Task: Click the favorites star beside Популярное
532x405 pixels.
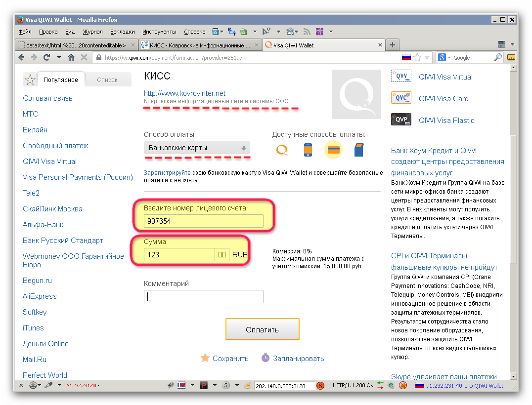Action: (30, 80)
